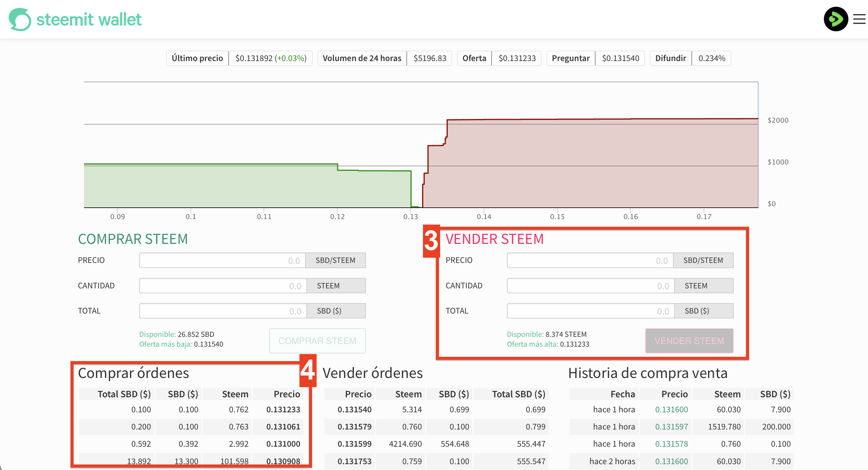Click trade history price 0.131578
The height and width of the screenshot is (470, 868).
click(x=672, y=444)
